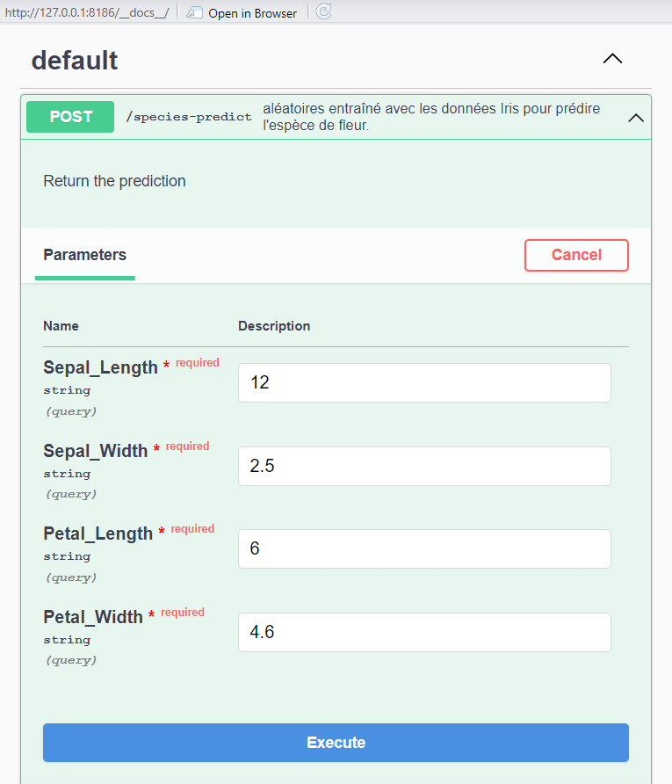Click the docs URL address text

(86, 13)
